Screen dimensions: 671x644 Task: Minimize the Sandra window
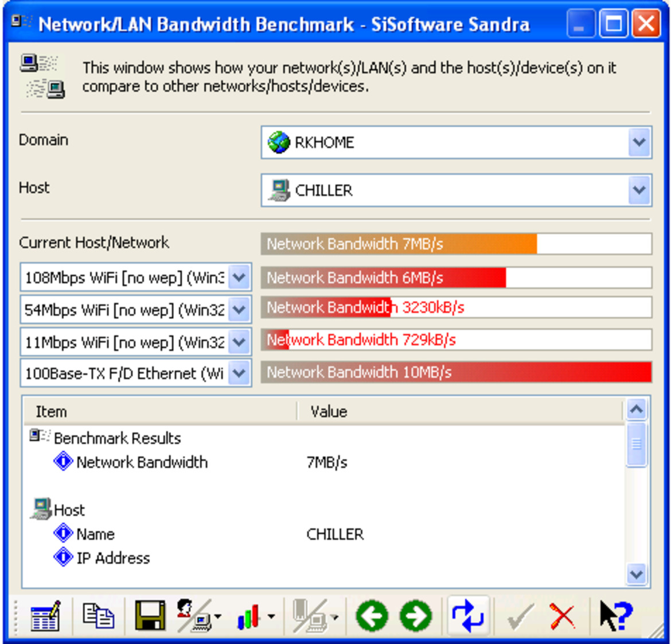tap(580, 23)
